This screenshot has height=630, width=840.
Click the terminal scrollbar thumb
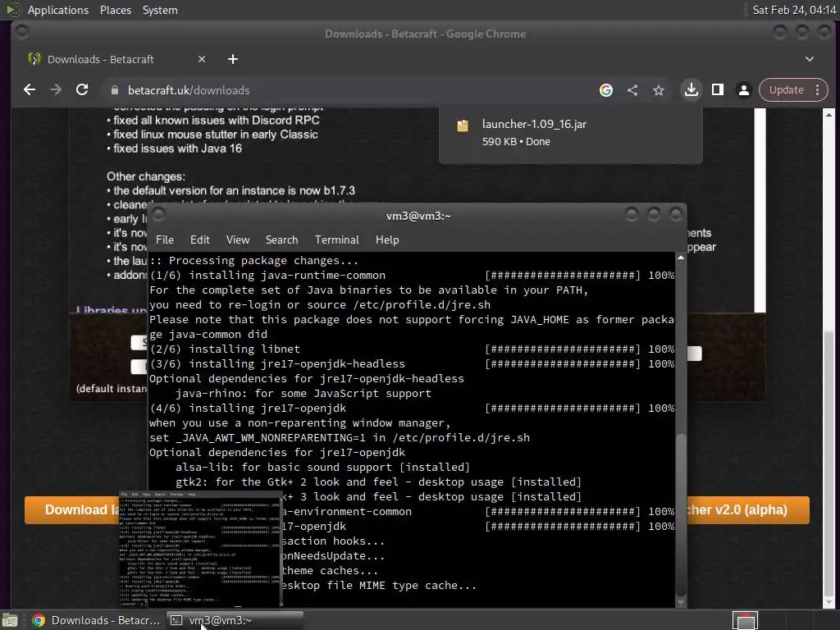coord(681,514)
